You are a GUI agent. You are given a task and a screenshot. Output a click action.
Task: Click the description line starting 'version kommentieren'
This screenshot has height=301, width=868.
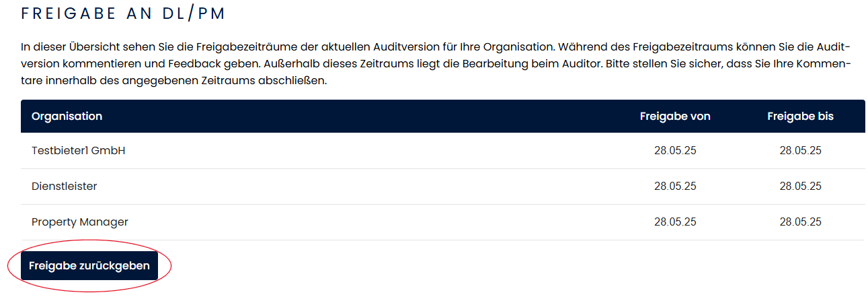[436, 65]
